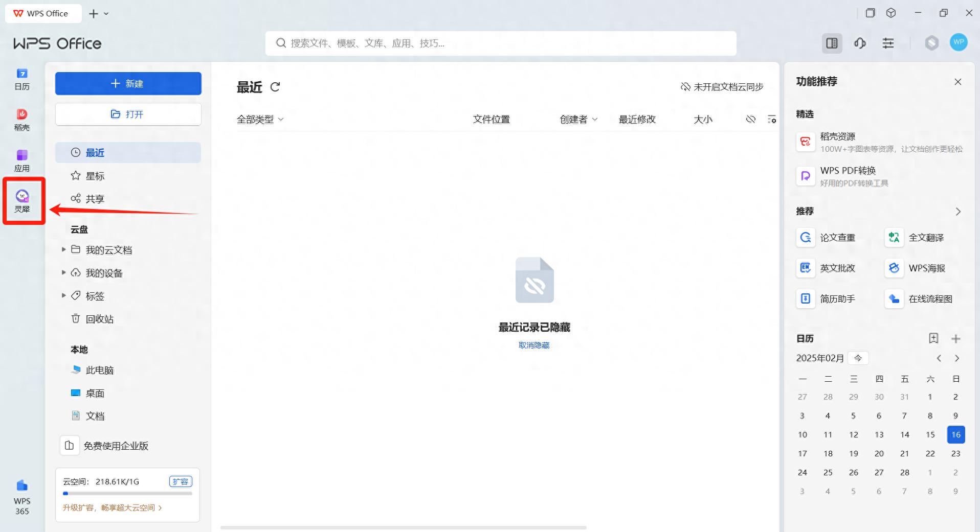Image resolution: width=980 pixels, height=532 pixels.
Task: Sort by 大小 column header
Action: pos(703,119)
